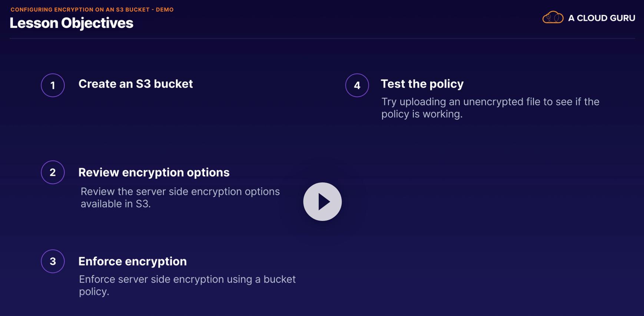Select the number 4 step circle
Screen dimensions: 644x316
pos(357,85)
